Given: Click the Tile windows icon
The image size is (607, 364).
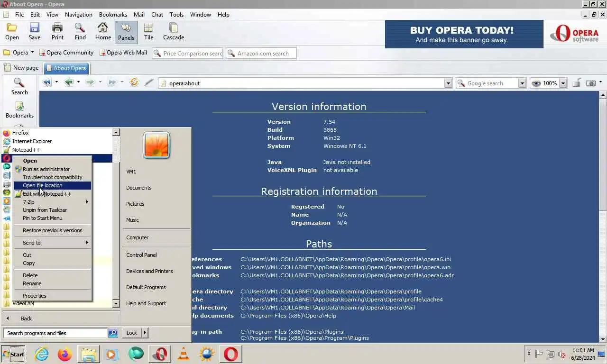Looking at the screenshot, I should pos(148,32).
